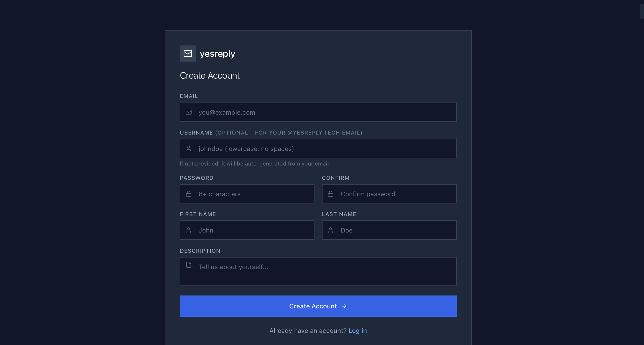Click the envelope icon in Email field
The image size is (644, 345).
(189, 112)
